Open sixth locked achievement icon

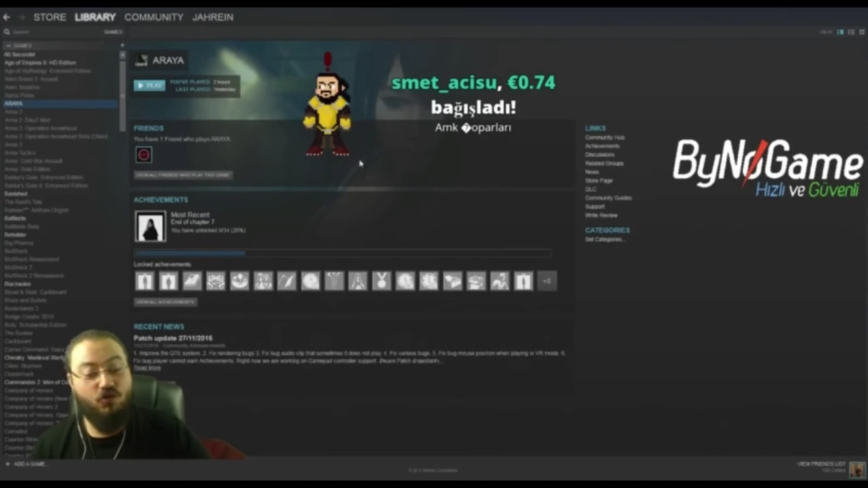(x=263, y=281)
